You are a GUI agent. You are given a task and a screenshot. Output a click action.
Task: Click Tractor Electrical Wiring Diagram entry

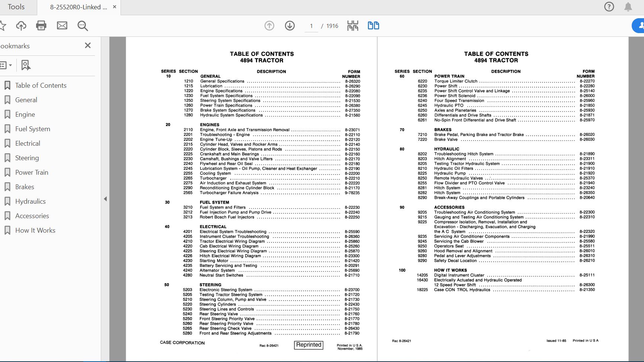click(x=232, y=241)
